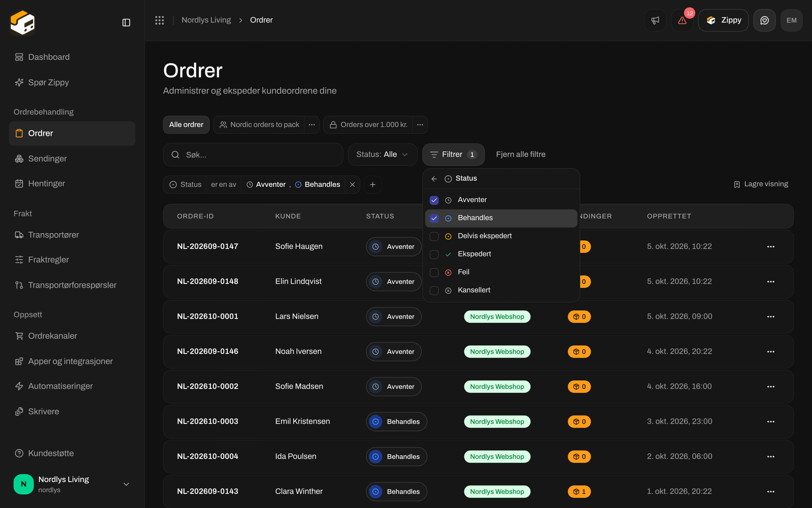
Task: Click the Zippy box logo
Action: point(23,23)
